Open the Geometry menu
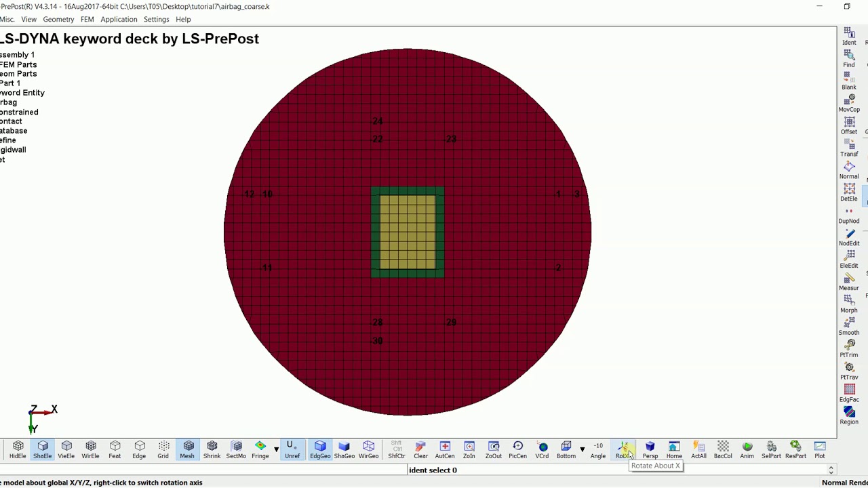Image resolution: width=868 pixels, height=488 pixels. [58, 19]
